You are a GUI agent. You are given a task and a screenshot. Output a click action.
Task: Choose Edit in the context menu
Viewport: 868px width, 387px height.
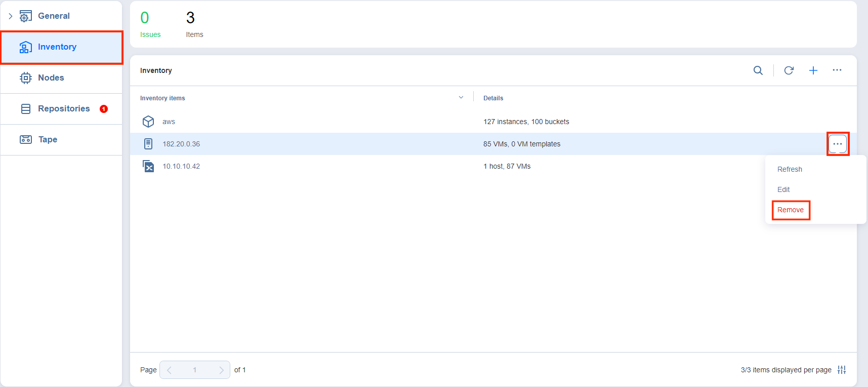tap(783, 189)
